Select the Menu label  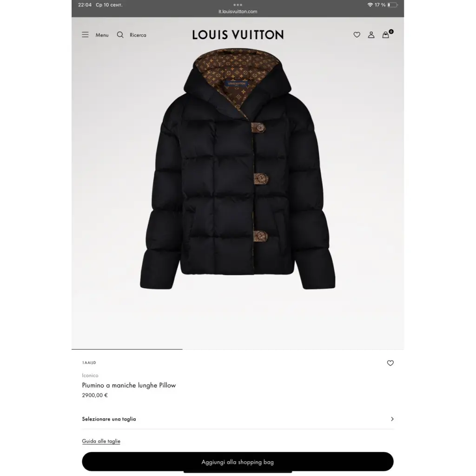click(x=102, y=35)
